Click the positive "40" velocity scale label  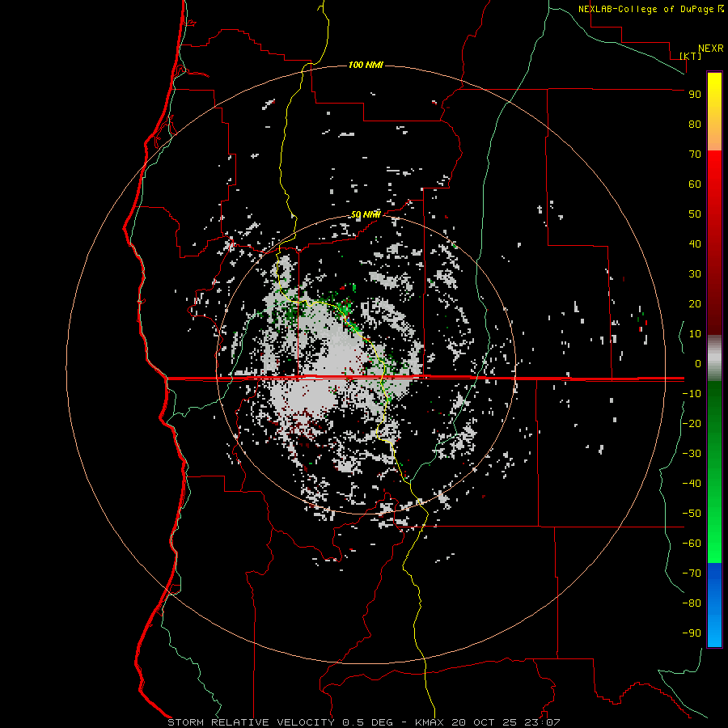click(x=695, y=244)
